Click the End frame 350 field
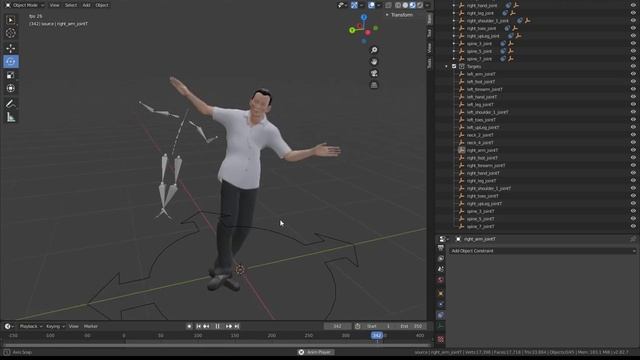Image resolution: width=640 pixels, height=360 pixels. (x=411, y=326)
